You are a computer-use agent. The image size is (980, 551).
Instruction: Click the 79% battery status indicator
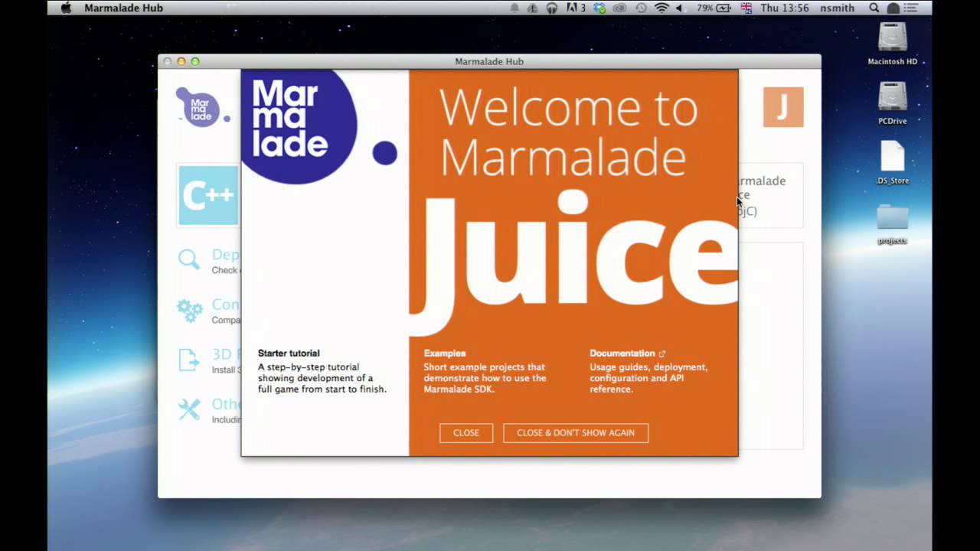(x=714, y=8)
